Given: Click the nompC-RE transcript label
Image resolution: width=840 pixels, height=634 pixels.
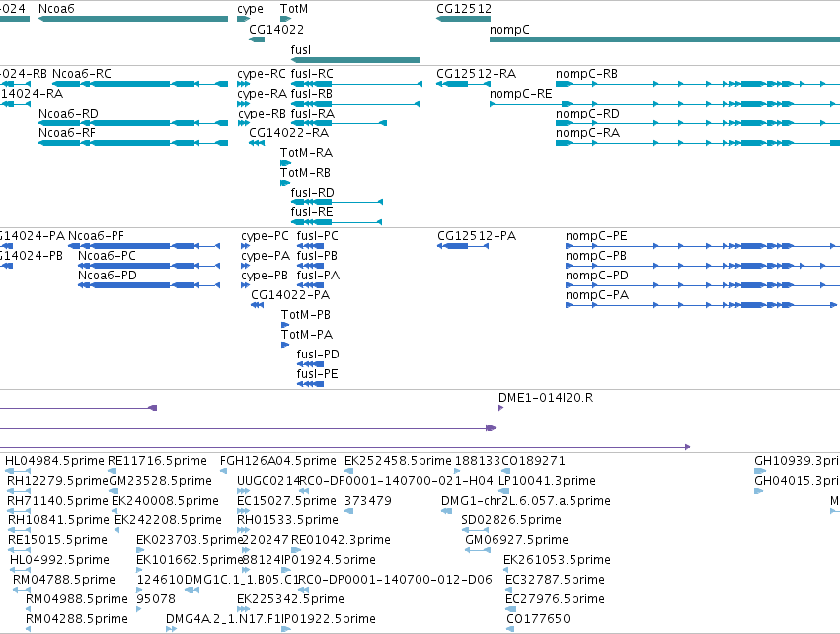Looking at the screenshot, I should pyautogui.click(x=521, y=94).
